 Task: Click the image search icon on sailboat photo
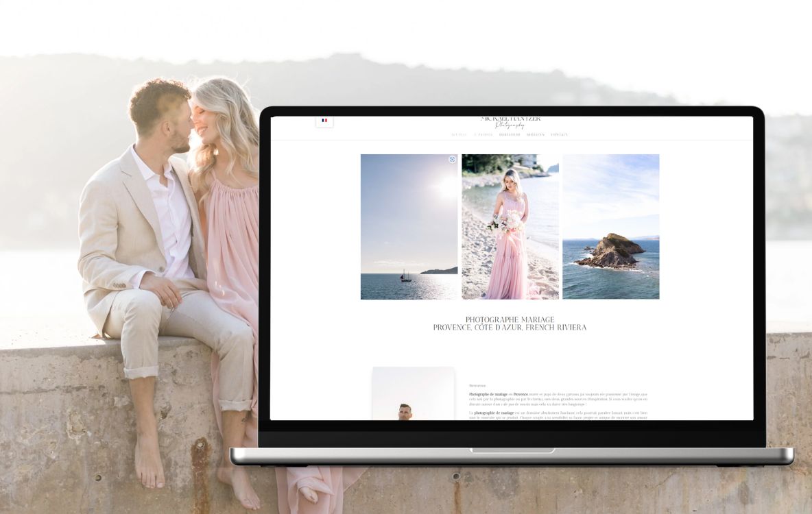click(452, 159)
